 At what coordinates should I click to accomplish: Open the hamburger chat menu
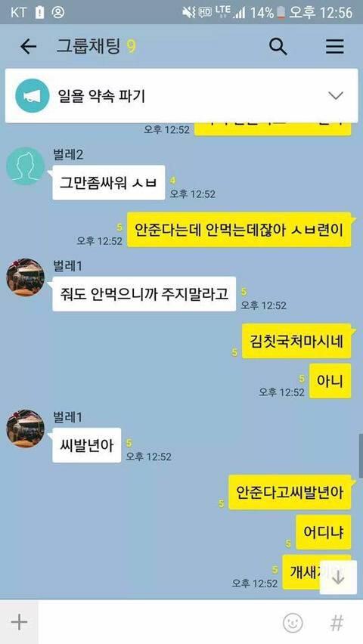click(334, 47)
